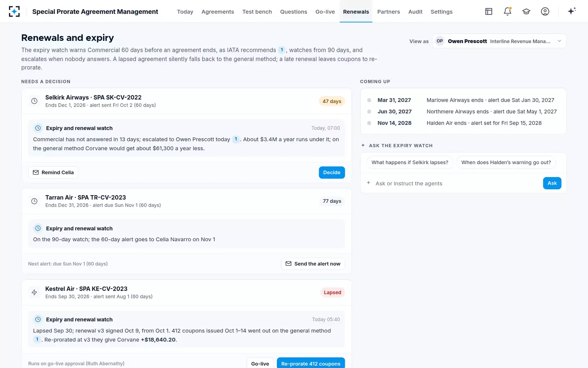The image size is (588, 368).
Task: Click the Mar 31, 2027 Marlowe Airways row
Action: point(463,100)
